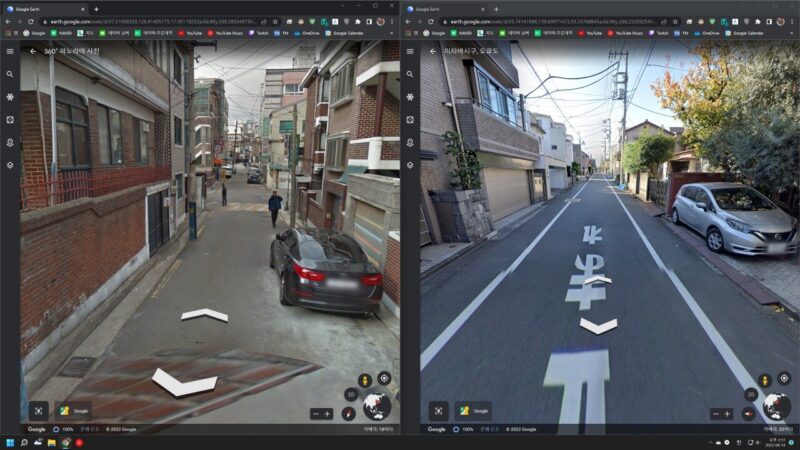This screenshot has height=450, width=800.
Task: Open Voyager ship wheel in left sidebar
Action: (x=10, y=97)
